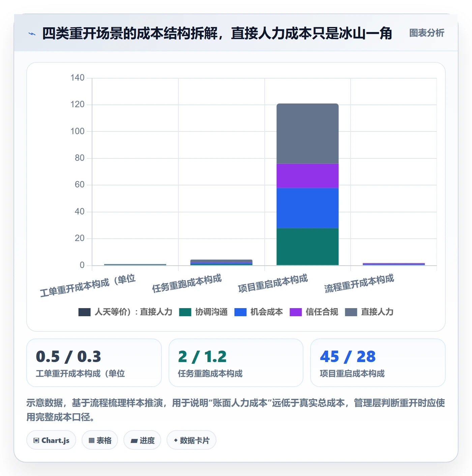Toggle the dark navy 人天等价）: 直接人力 legend swatch
The width and height of the screenshot is (472, 476).
coord(84,312)
